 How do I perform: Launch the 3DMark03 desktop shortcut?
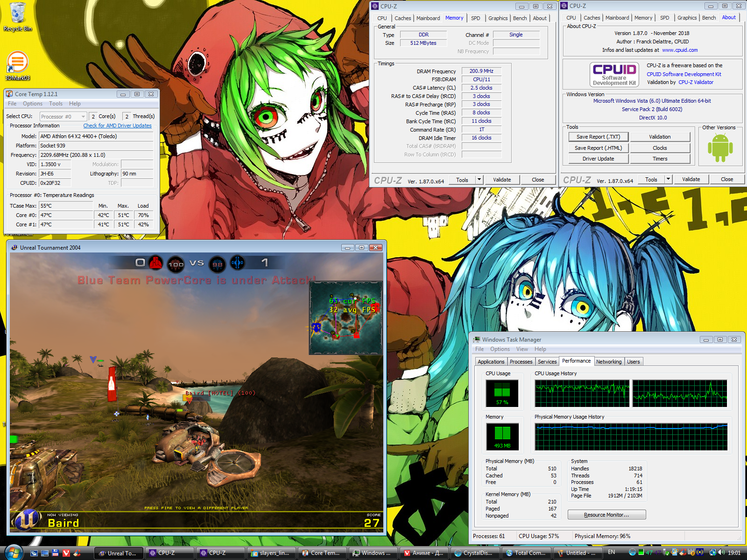[17, 66]
